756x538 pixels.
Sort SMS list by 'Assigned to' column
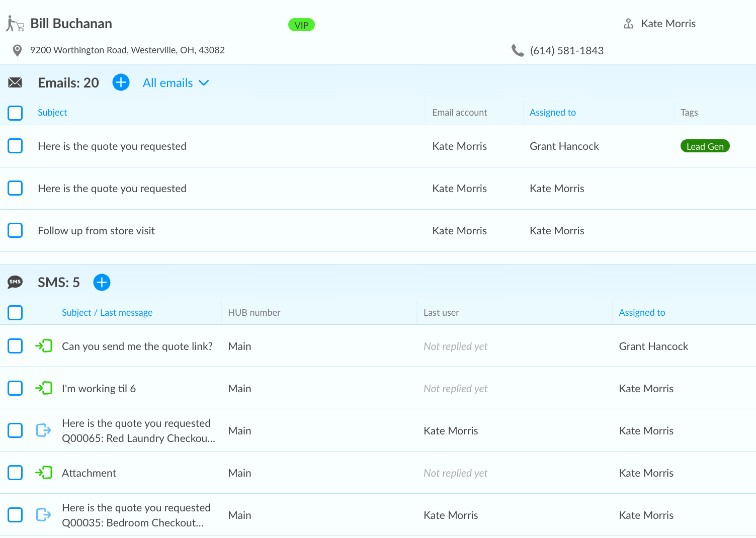[642, 313]
